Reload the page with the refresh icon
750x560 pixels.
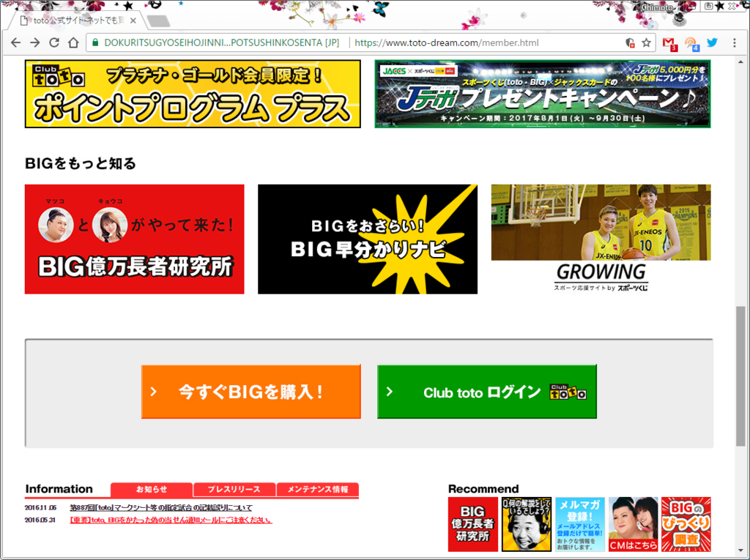pyautogui.click(x=54, y=42)
